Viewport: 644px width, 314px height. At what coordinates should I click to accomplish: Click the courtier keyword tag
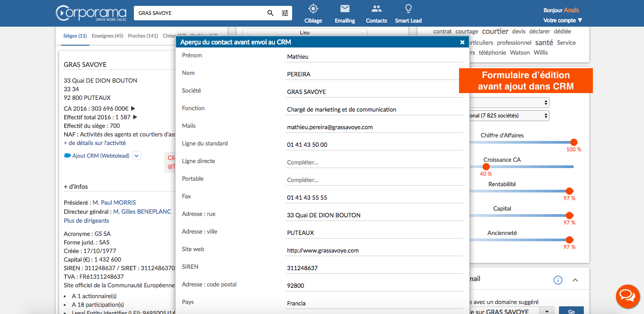(x=495, y=31)
